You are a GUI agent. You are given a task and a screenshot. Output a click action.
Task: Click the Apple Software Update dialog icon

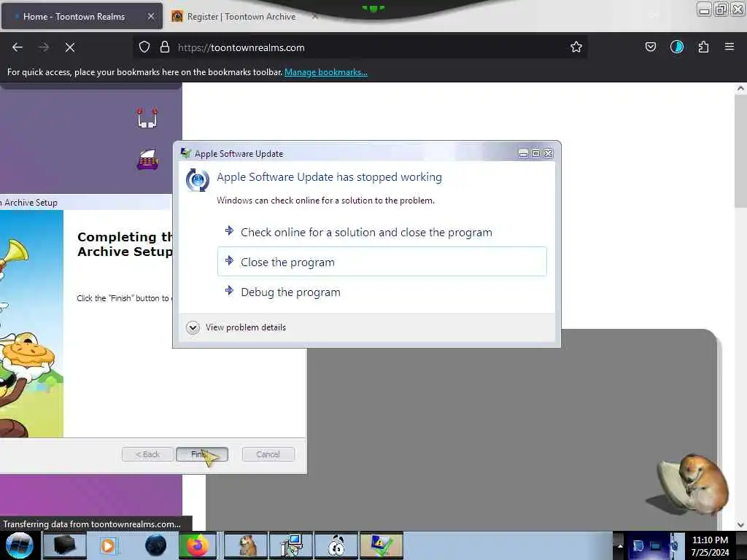pyautogui.click(x=197, y=180)
